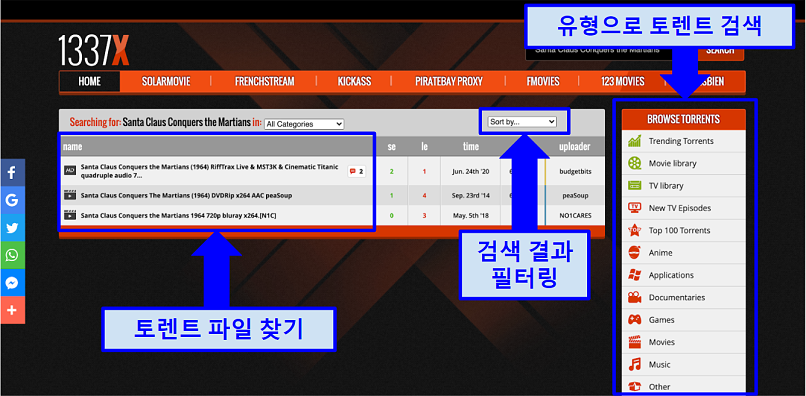The height and width of the screenshot is (396, 806).
Task: Click the May. 5th '18 date cell
Action: point(471,215)
